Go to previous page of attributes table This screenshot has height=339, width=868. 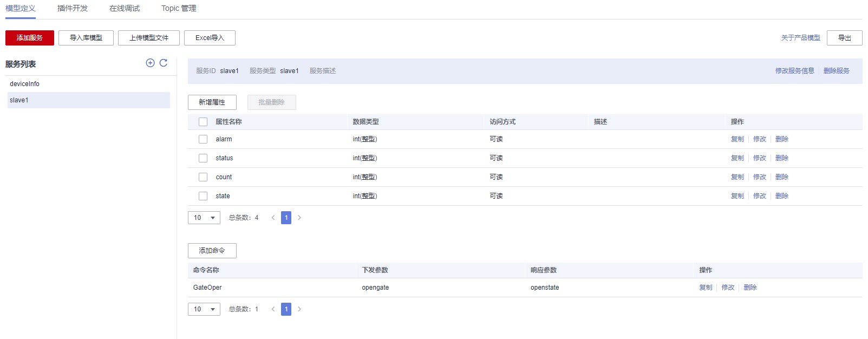273,218
